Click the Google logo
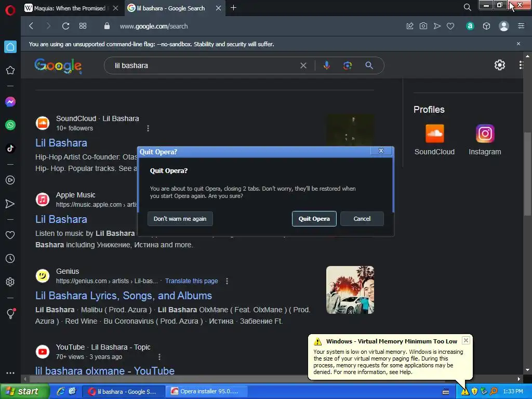 click(58, 66)
